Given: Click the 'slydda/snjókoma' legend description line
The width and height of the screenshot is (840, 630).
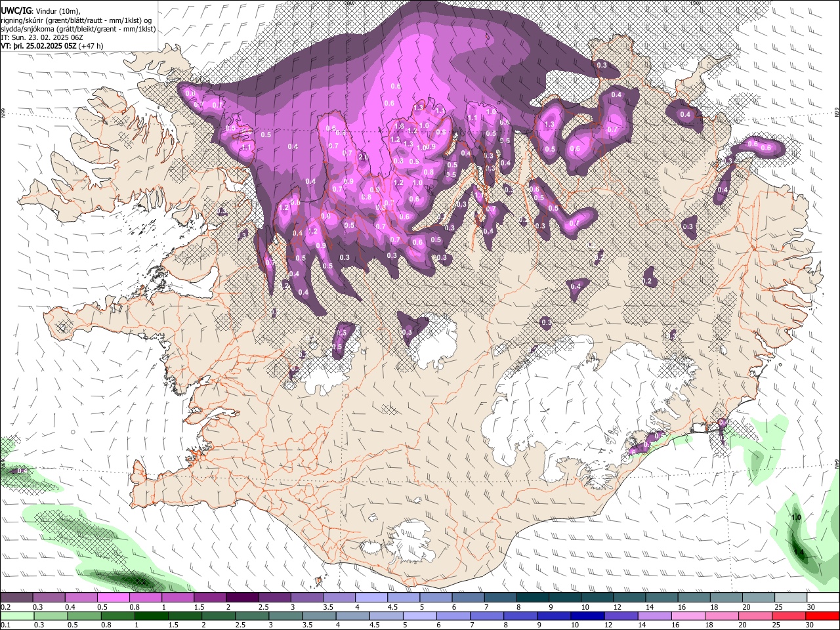Looking at the screenshot, I should click(78, 29).
